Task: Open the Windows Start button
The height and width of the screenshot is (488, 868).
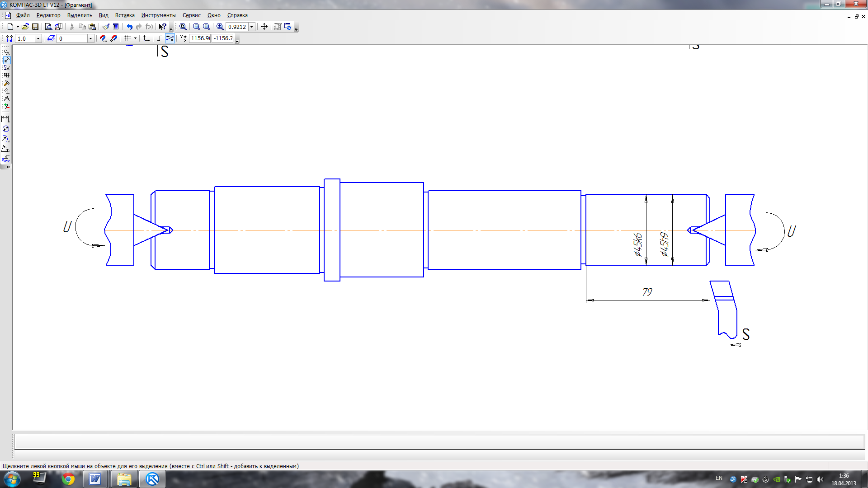Action: pyautogui.click(x=12, y=479)
